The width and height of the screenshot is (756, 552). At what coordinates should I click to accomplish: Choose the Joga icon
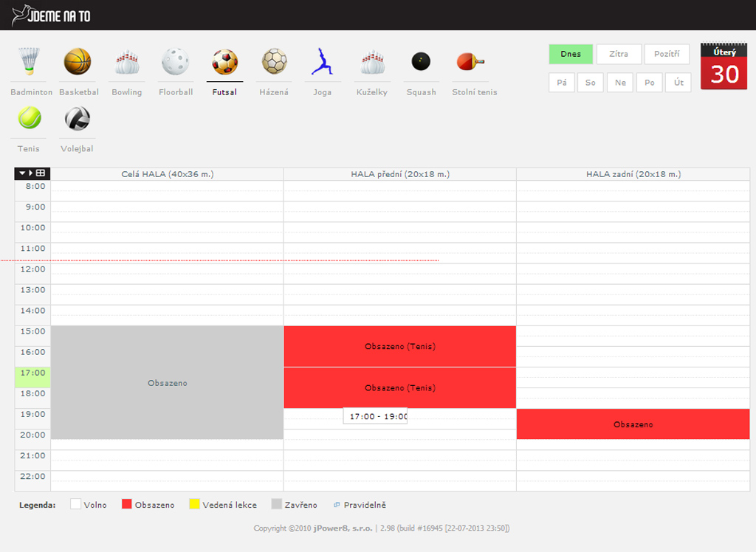322,62
